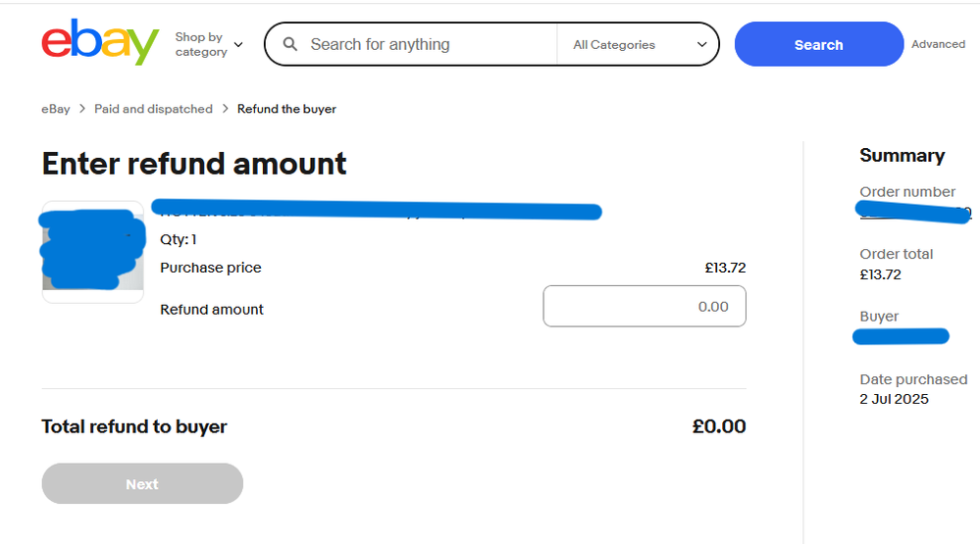Click Shop by category text
Image resolution: width=980 pixels, height=544 pixels.
tap(201, 44)
